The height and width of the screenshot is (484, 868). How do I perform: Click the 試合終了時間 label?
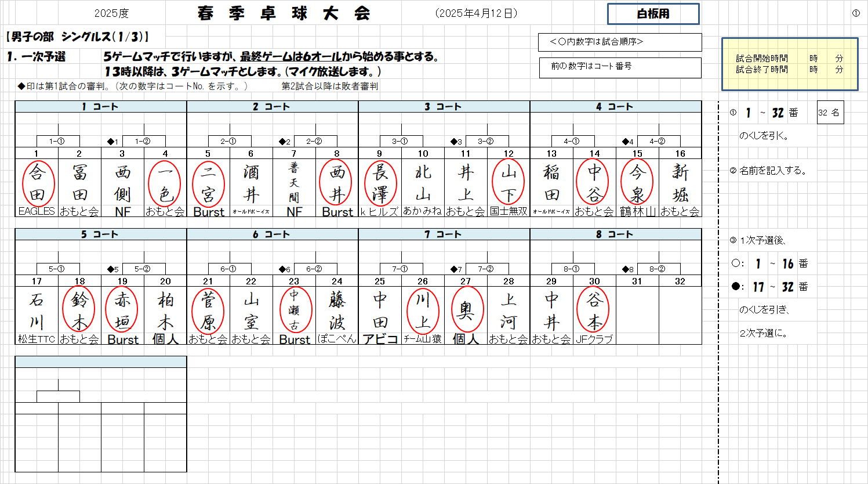pos(762,69)
